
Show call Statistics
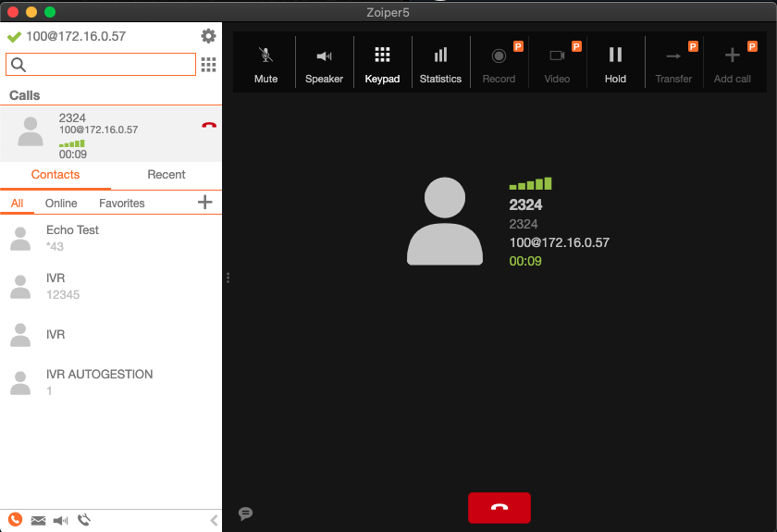[x=440, y=64]
